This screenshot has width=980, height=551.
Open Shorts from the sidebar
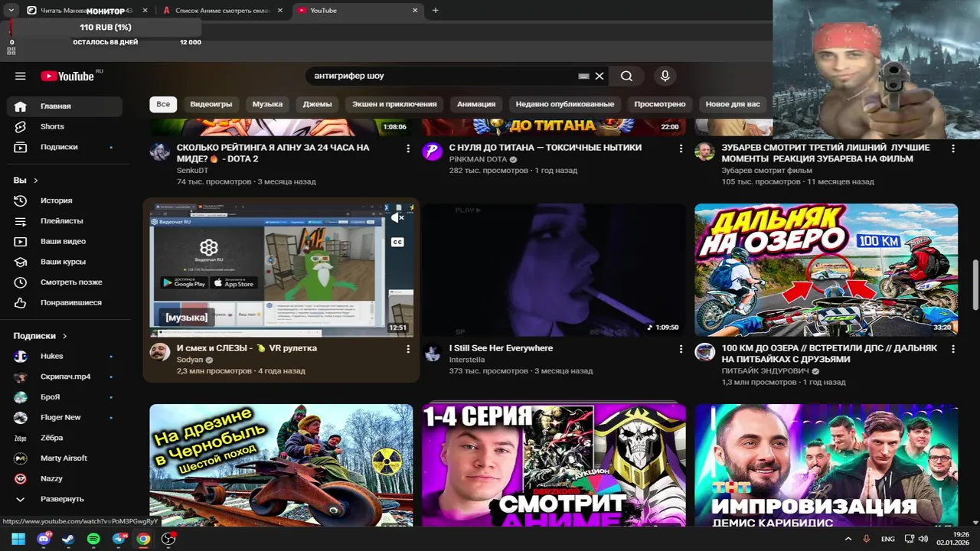tap(65, 126)
